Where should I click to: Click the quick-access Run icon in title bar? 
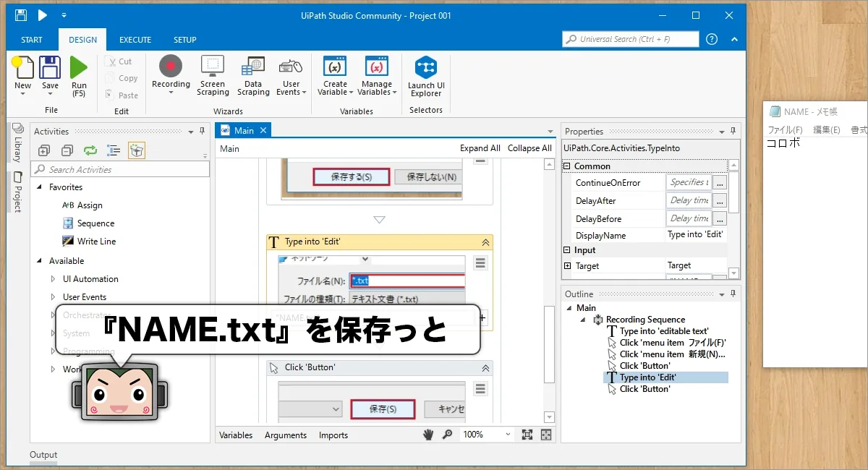coord(43,15)
